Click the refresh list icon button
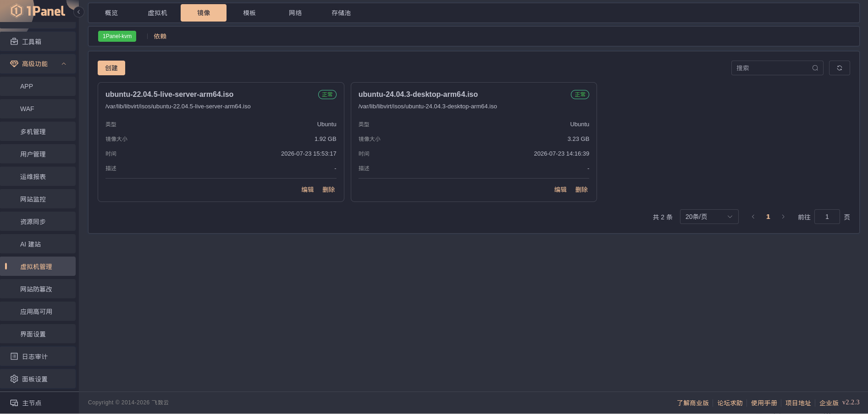Viewport: 868px width, 414px height. [840, 68]
